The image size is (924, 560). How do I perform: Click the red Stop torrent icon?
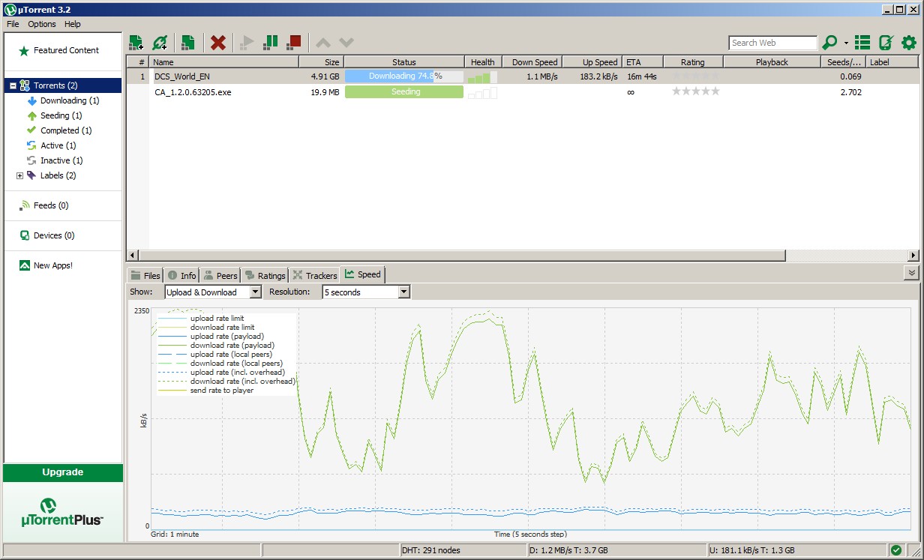294,43
